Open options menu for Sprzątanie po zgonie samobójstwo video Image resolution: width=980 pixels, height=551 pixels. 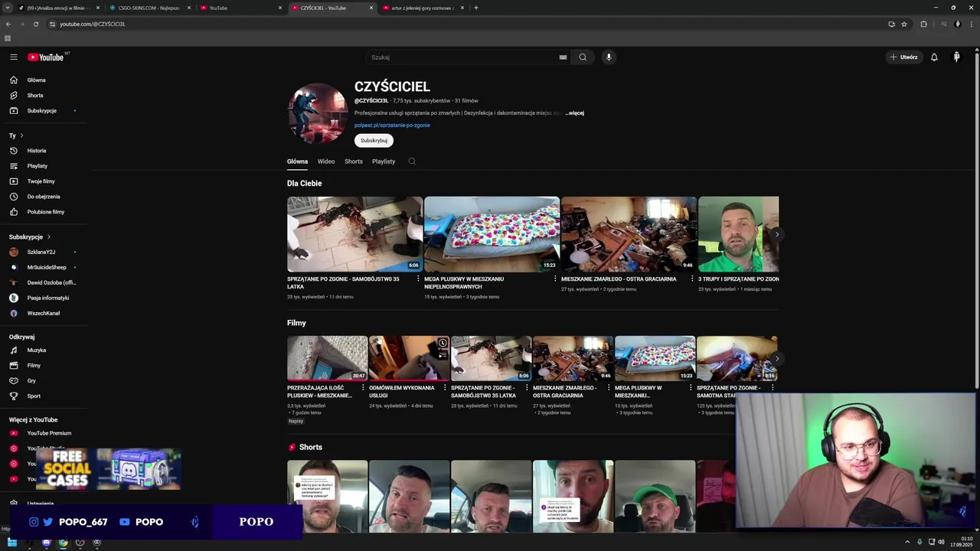click(x=418, y=279)
